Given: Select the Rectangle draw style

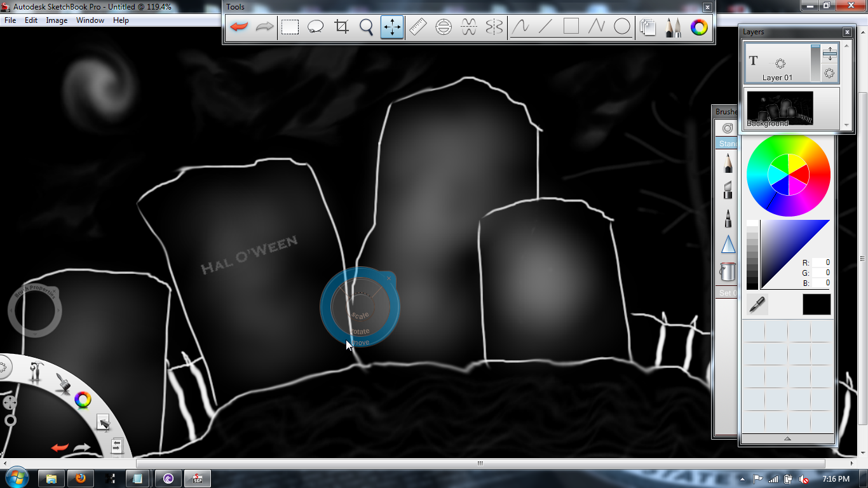Looking at the screenshot, I should coord(571,27).
